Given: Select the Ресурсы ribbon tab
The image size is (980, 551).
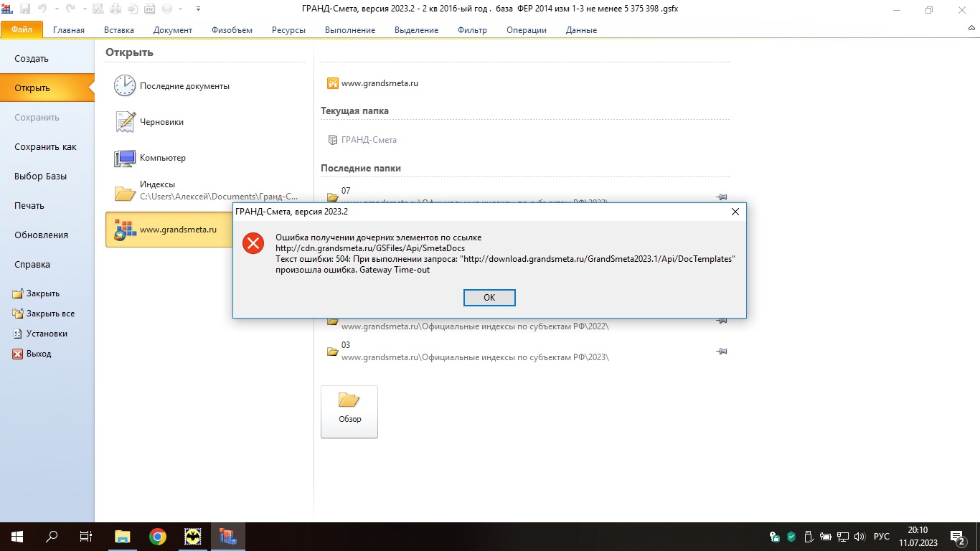Looking at the screenshot, I should 288,30.
